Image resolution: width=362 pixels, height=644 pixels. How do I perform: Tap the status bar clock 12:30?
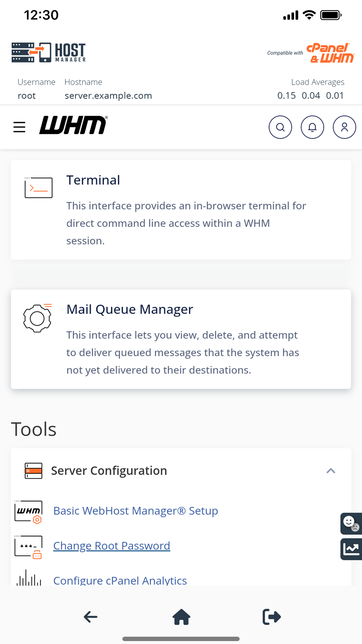pyautogui.click(x=41, y=15)
